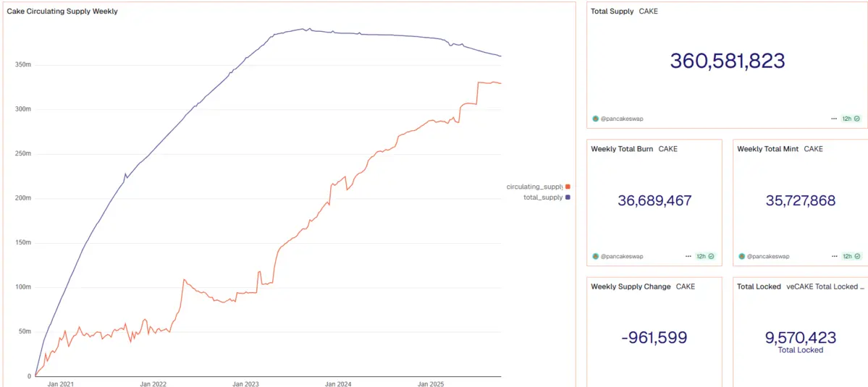The image size is (868, 387).
Task: Click the purple total_supply legend color marker
Action: tap(568, 197)
